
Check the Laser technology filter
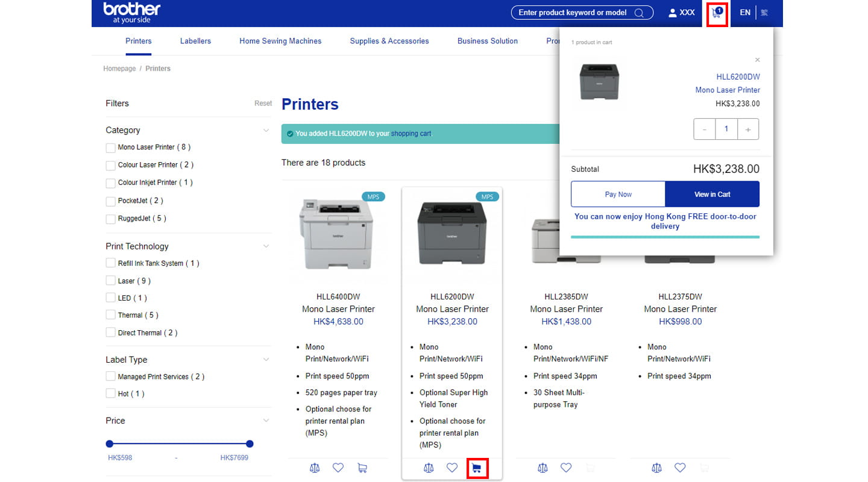(x=110, y=280)
